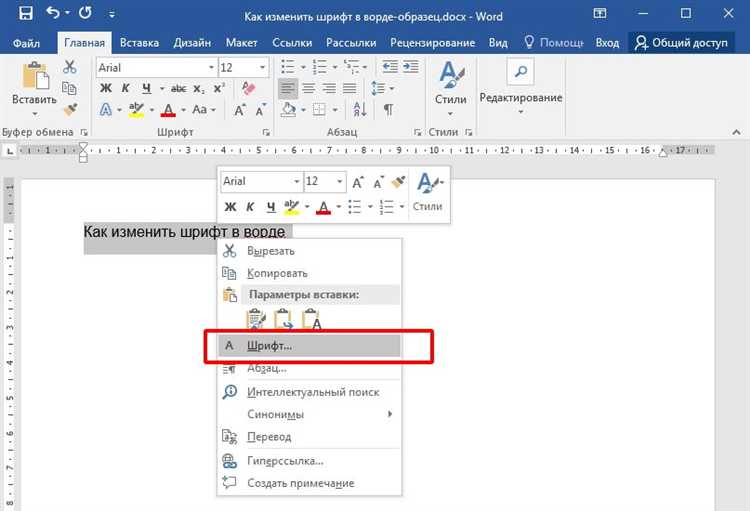Expand the Шрифт group dialog launcher
Screen dimensions: 750x511
(x=266, y=132)
